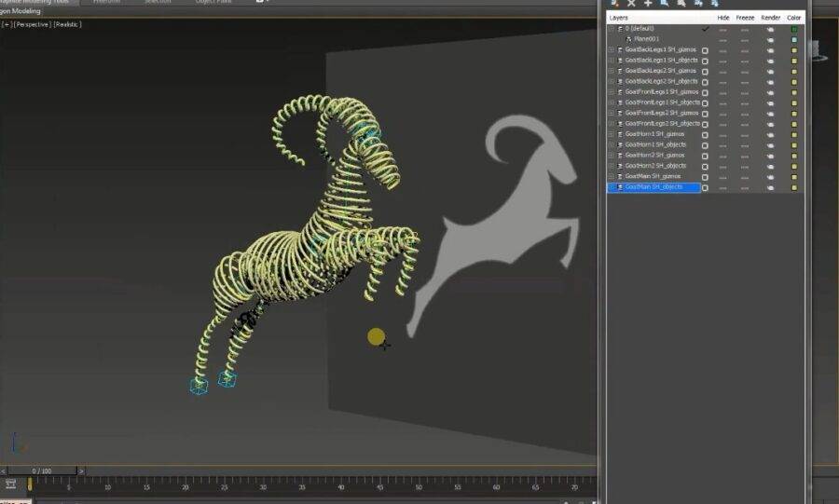Click the Delete layer X icon

[x=631, y=3]
